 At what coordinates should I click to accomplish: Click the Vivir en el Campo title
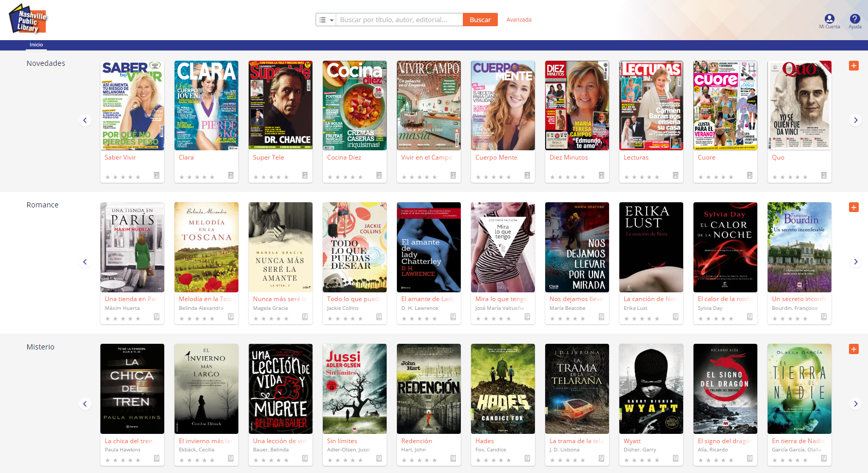click(427, 157)
